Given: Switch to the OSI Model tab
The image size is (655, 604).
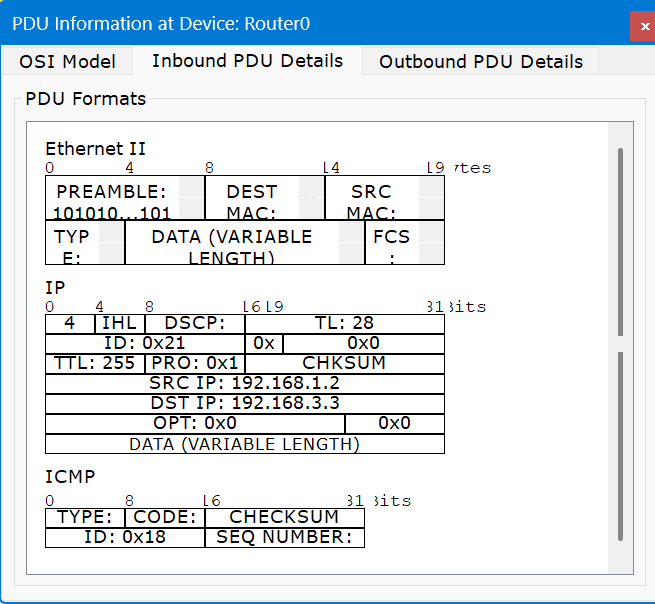Looking at the screenshot, I should point(67,62).
